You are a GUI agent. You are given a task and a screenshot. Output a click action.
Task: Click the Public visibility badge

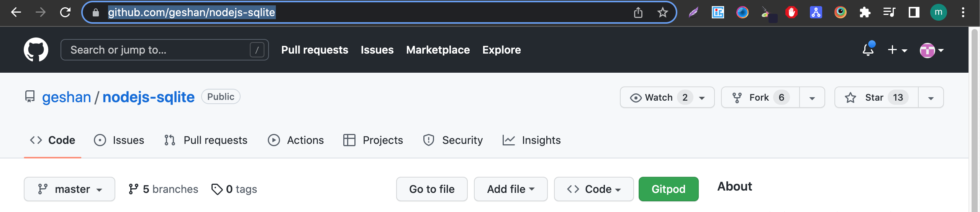221,97
